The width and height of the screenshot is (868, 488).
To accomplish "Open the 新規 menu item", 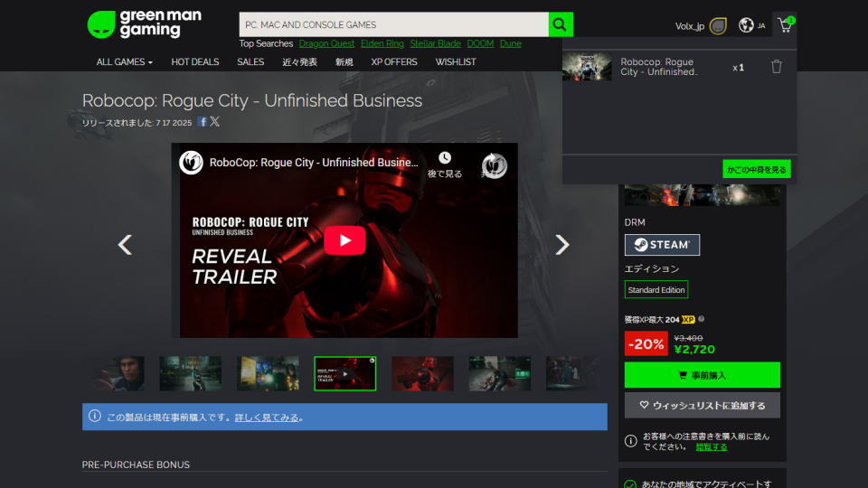I will (344, 62).
